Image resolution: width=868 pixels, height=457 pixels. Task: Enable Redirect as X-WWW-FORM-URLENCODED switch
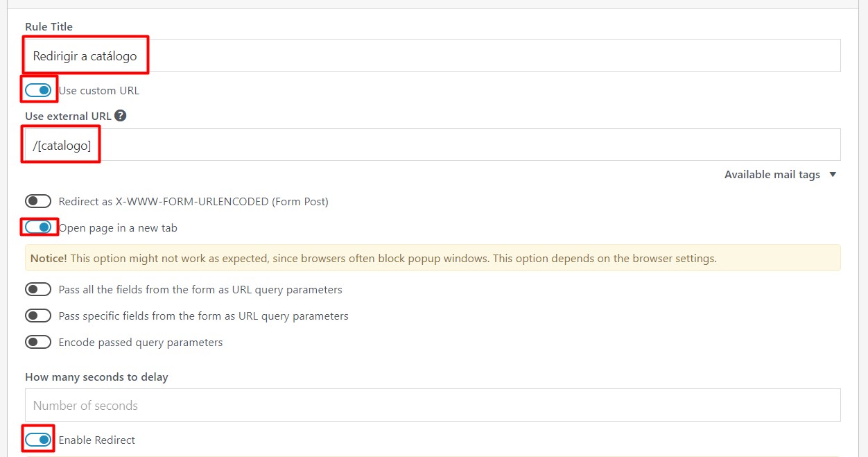click(38, 201)
